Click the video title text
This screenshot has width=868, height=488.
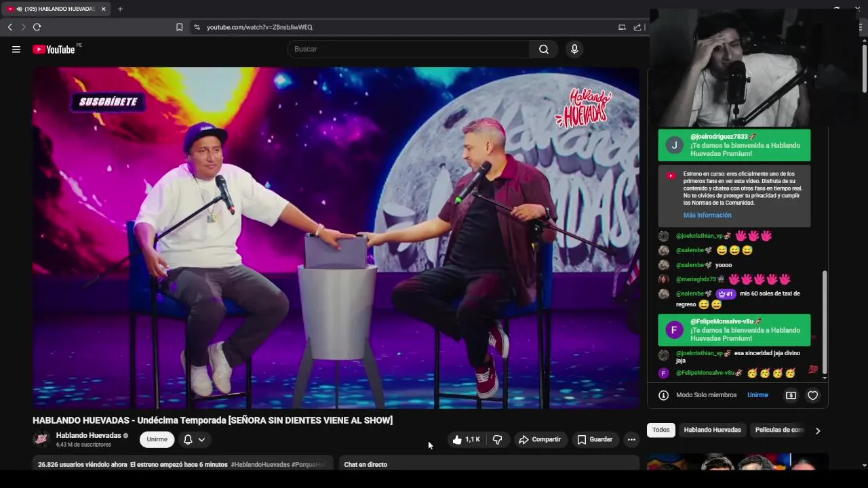pyautogui.click(x=212, y=420)
